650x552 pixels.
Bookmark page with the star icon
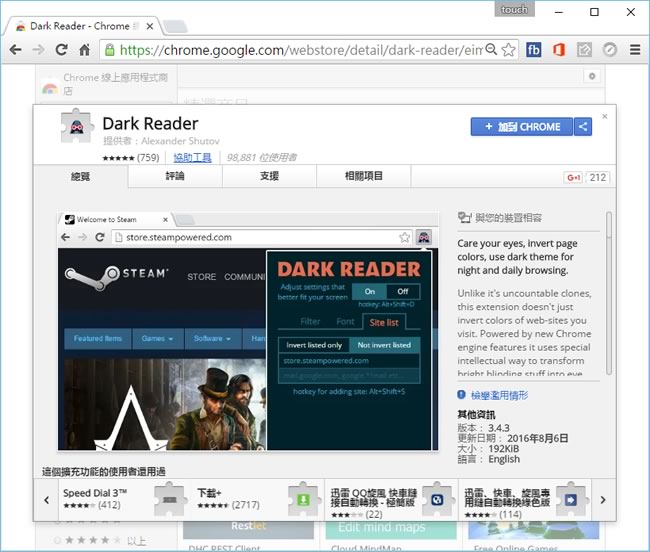(508, 50)
